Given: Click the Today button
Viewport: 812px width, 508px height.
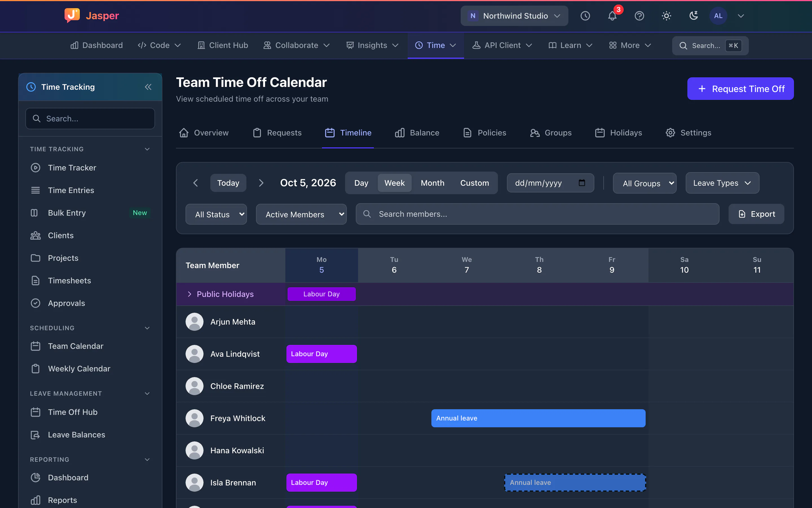Looking at the screenshot, I should pos(228,183).
